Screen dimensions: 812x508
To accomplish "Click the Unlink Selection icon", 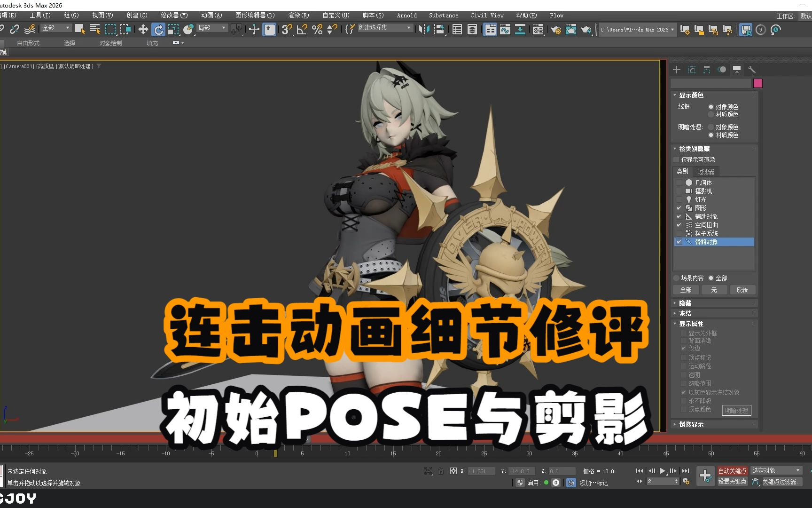I will coord(15,30).
